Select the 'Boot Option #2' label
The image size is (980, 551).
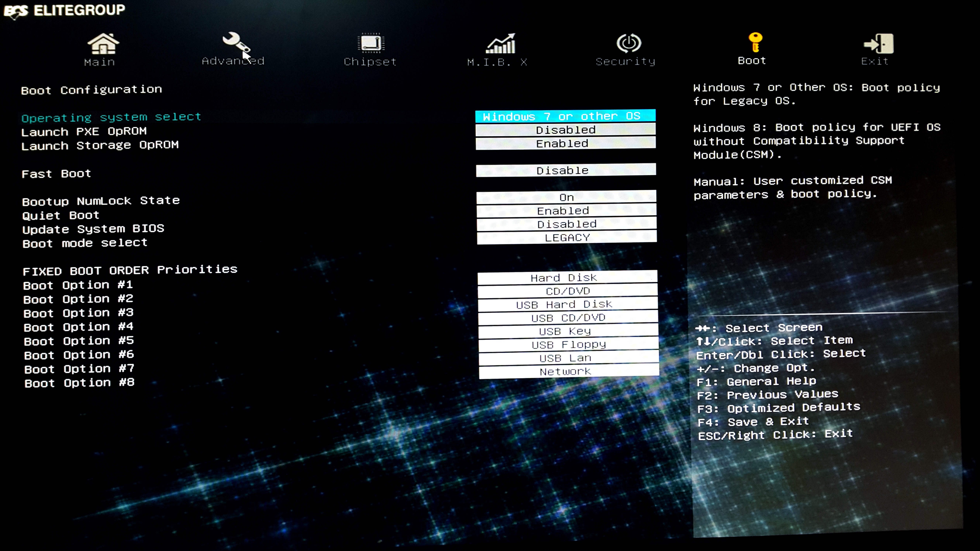coord(78,299)
